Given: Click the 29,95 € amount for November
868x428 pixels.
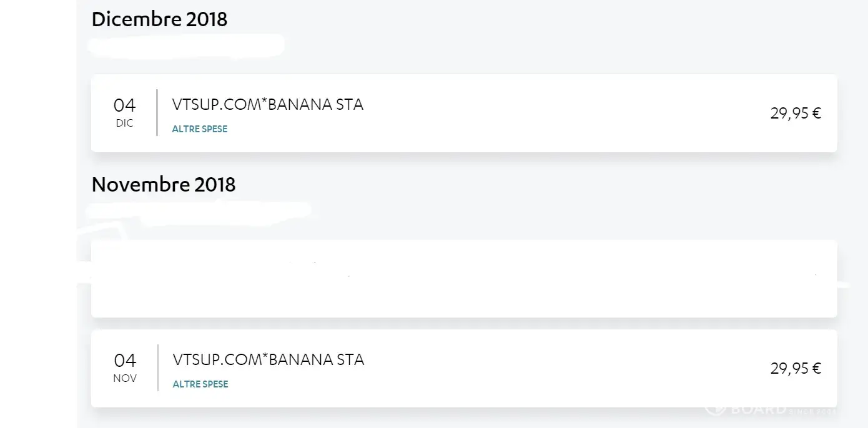Looking at the screenshot, I should [x=795, y=369].
